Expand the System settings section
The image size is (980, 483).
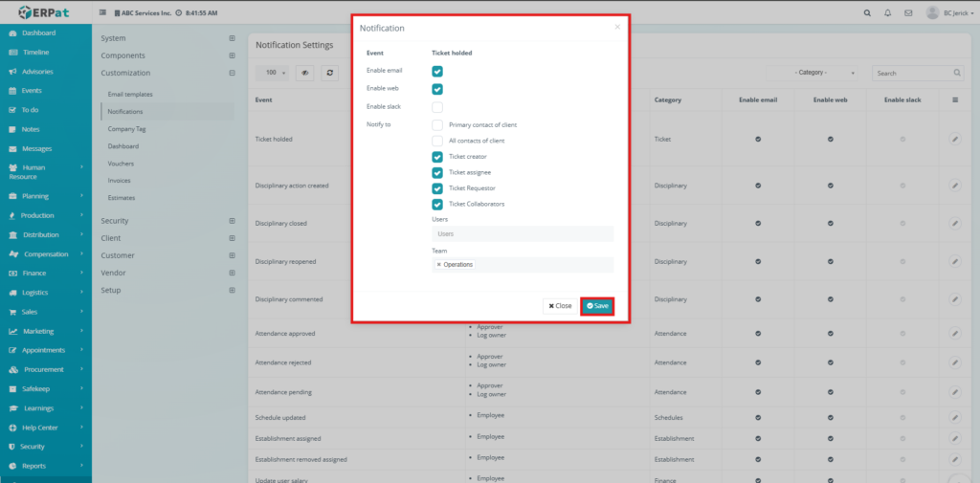coord(231,38)
